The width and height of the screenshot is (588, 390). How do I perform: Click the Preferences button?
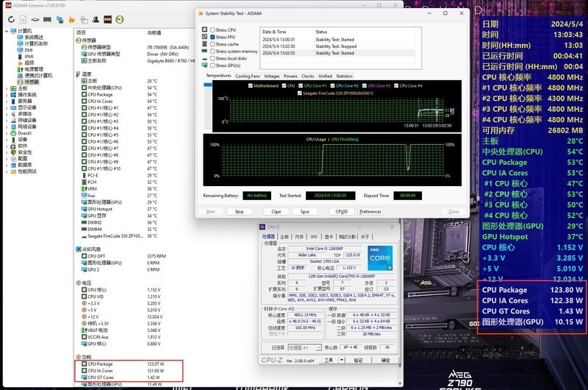pyautogui.click(x=370, y=211)
